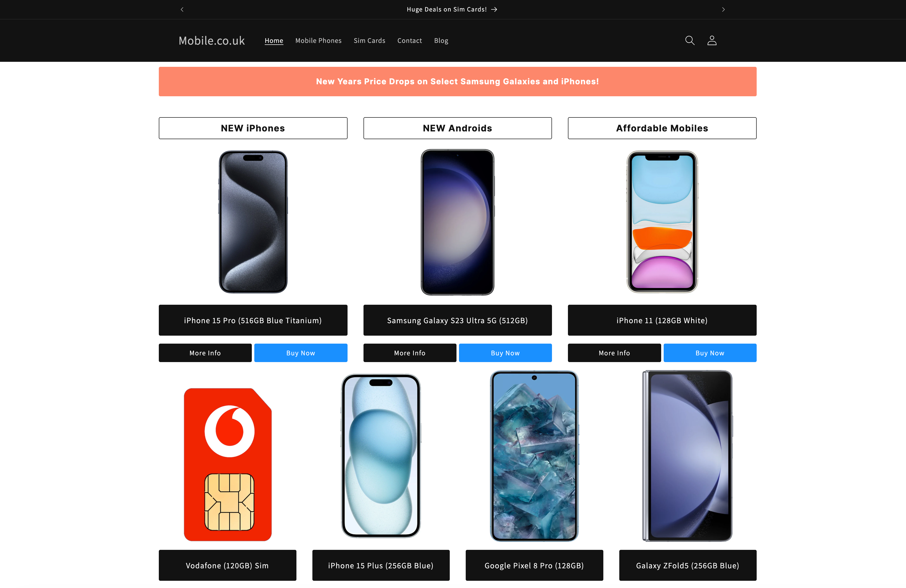Click the iPhone 15 Plus blue image
This screenshot has width=906, height=588.
click(381, 456)
